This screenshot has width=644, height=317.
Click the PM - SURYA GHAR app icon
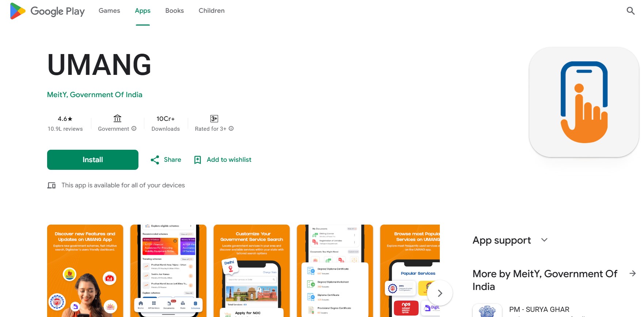(x=487, y=310)
